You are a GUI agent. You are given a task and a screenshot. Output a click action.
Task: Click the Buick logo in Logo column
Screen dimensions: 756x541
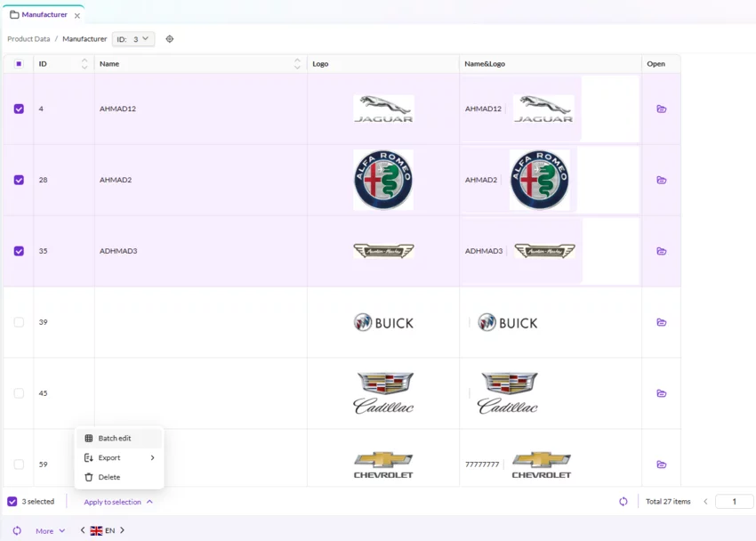(383, 323)
